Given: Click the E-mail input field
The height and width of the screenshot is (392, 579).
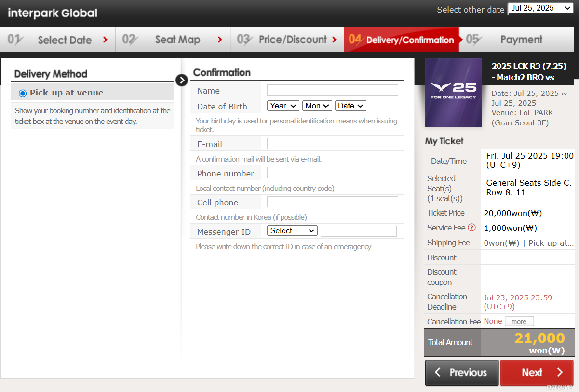Looking at the screenshot, I should 333,143.
